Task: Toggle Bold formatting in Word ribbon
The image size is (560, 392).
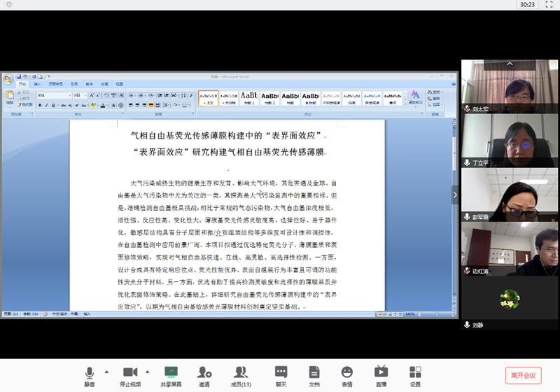Action: pos(40,106)
